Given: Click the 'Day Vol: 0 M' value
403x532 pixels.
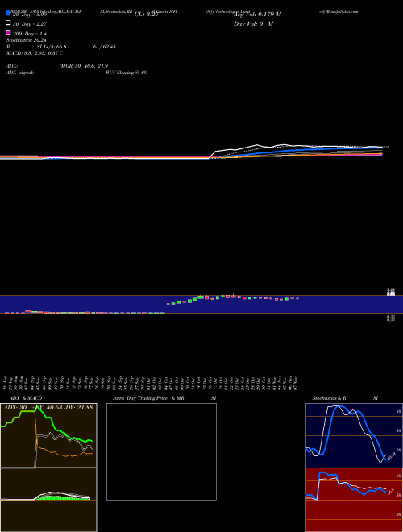Looking at the screenshot, I should point(253,24).
